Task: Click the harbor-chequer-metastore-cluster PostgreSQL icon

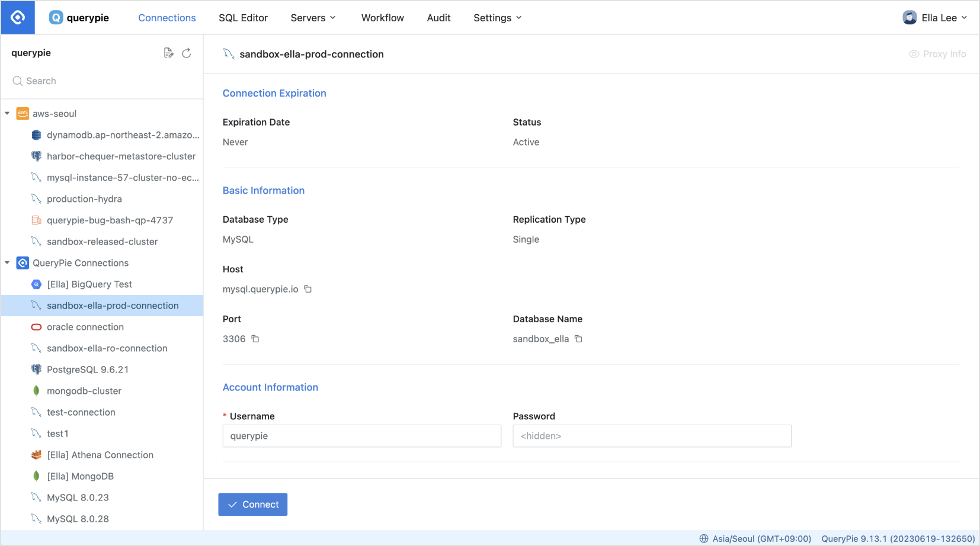Action: point(36,156)
